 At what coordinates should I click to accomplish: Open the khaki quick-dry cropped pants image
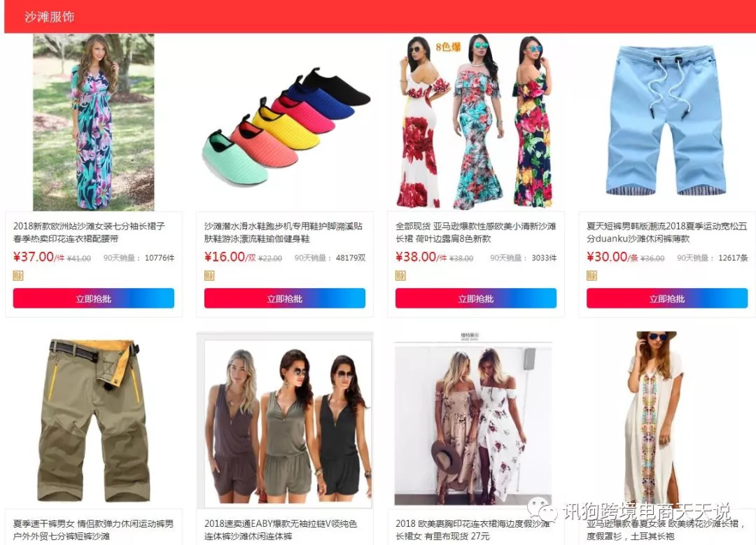tap(94, 420)
